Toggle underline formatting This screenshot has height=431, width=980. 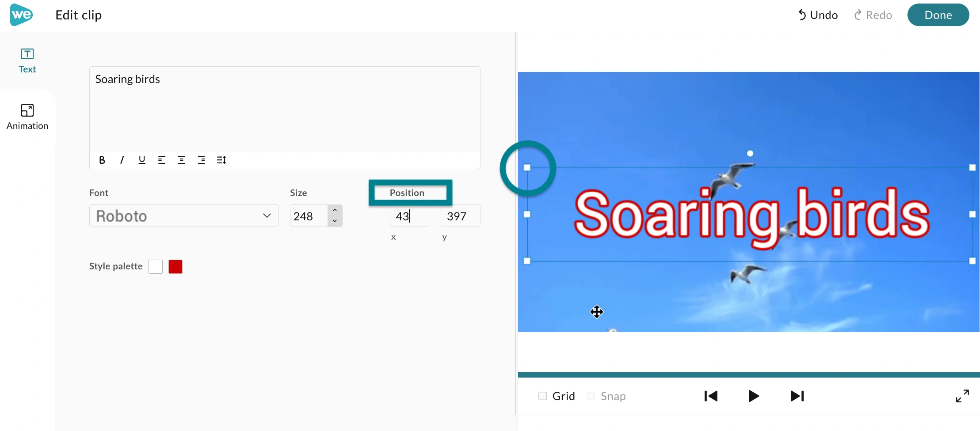tap(142, 160)
